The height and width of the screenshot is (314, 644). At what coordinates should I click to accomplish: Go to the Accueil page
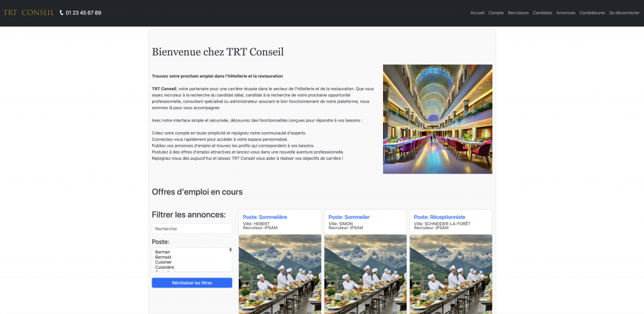(x=477, y=13)
